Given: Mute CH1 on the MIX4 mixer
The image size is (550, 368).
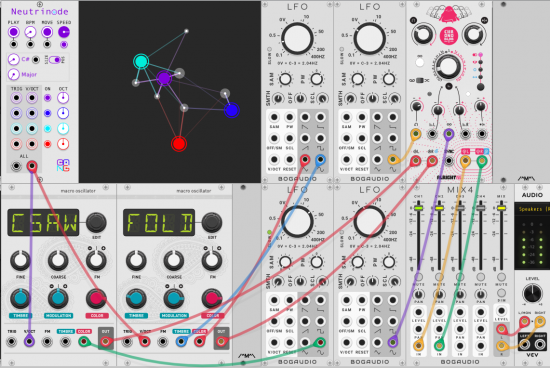Looking at the screenshot, I should pyautogui.click(x=418, y=277).
